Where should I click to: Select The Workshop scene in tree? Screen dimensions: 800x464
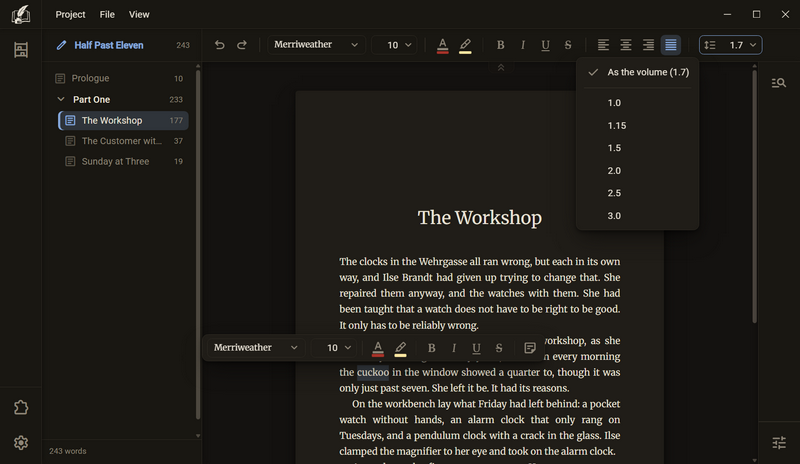click(x=123, y=120)
